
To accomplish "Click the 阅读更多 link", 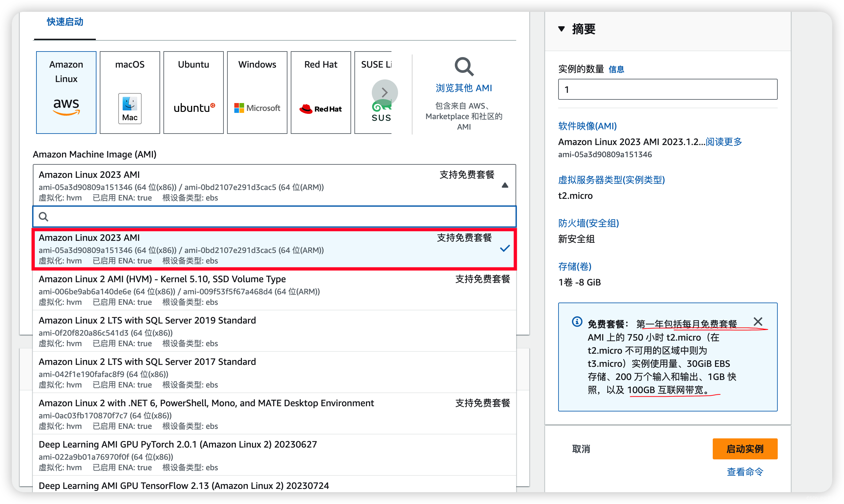I will (x=724, y=142).
